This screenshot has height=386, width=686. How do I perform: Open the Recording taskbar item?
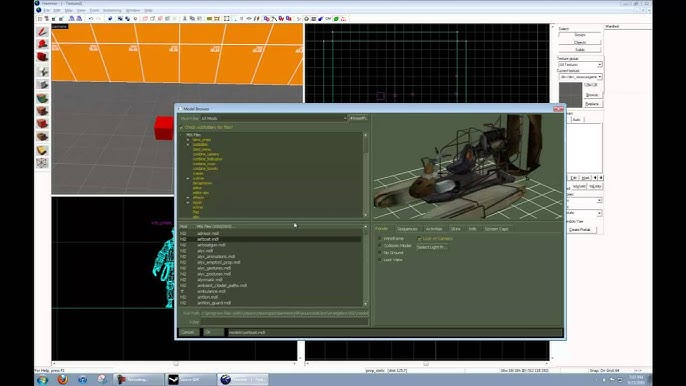tap(138, 379)
